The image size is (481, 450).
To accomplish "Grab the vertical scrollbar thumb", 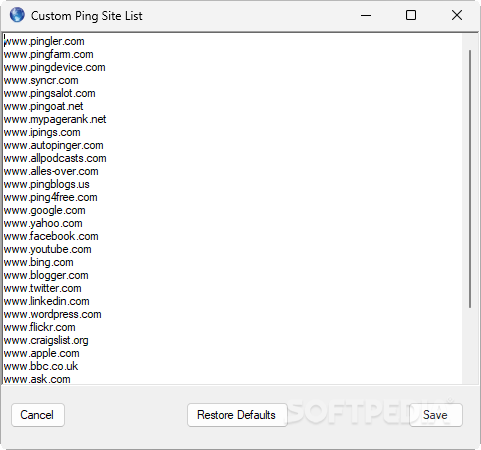I will tap(470, 179).
